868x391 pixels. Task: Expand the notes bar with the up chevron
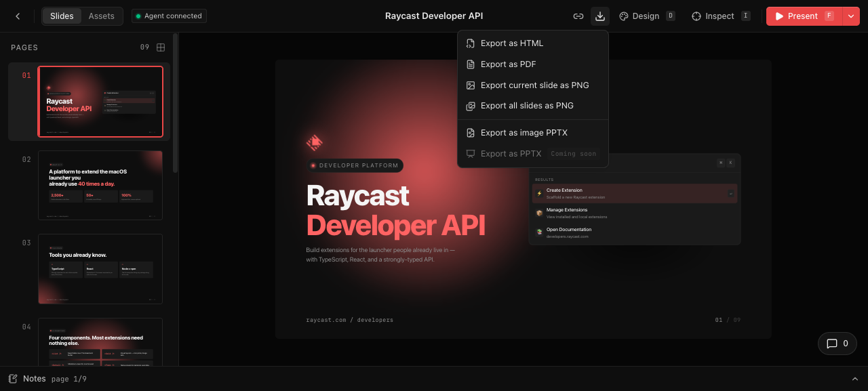[x=855, y=379]
